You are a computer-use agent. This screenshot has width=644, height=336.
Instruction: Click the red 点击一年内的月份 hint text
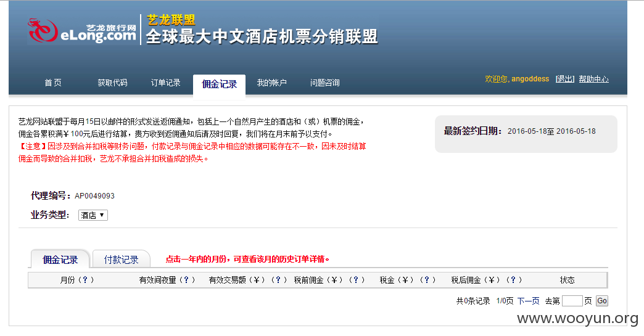[x=247, y=259]
